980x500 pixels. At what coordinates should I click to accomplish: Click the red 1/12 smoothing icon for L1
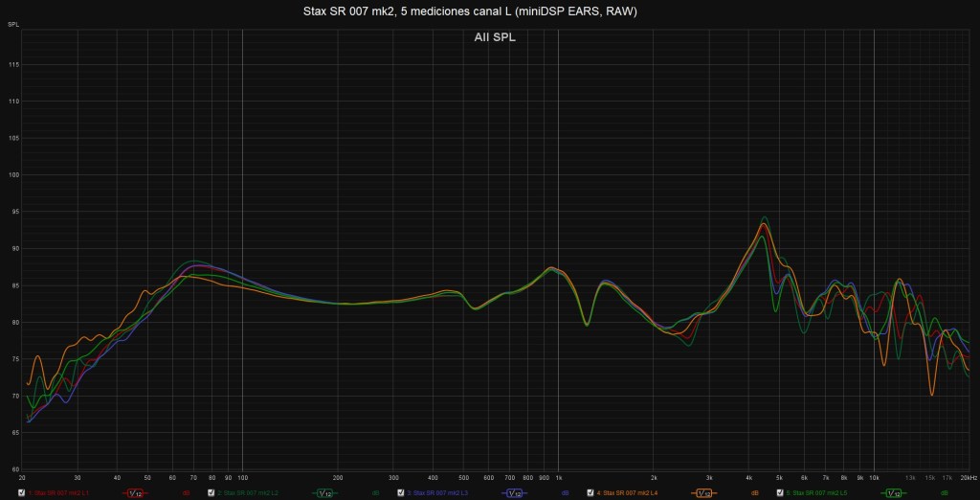[x=135, y=493]
